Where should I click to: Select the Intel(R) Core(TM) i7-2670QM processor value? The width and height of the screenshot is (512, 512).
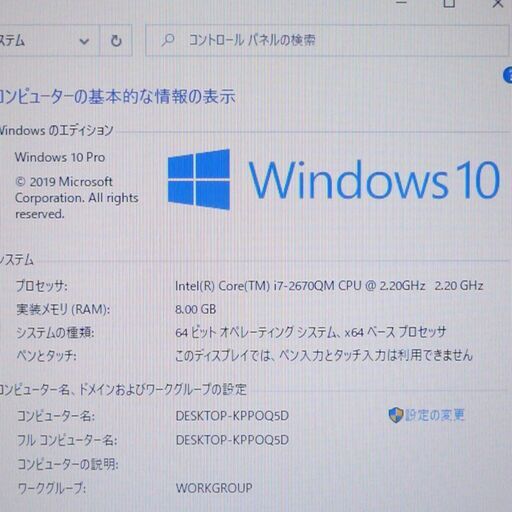[x=329, y=286]
